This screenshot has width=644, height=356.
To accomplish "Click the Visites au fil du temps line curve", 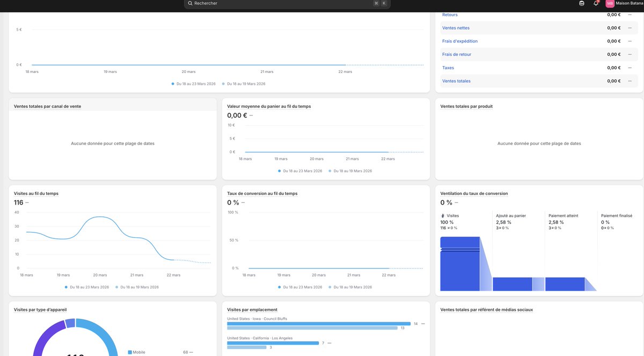I will [99, 217].
